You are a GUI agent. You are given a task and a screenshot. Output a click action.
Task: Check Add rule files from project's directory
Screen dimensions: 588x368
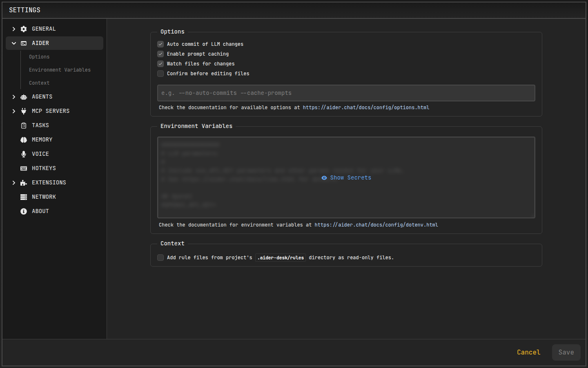(160, 258)
